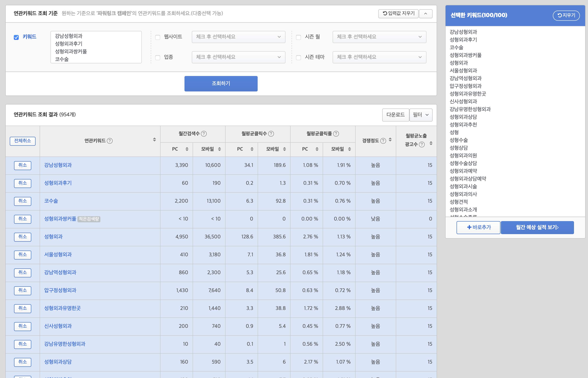The width and height of the screenshot is (588, 378).
Task: Open the 시즌 테마 dropdown
Action: 379,57
